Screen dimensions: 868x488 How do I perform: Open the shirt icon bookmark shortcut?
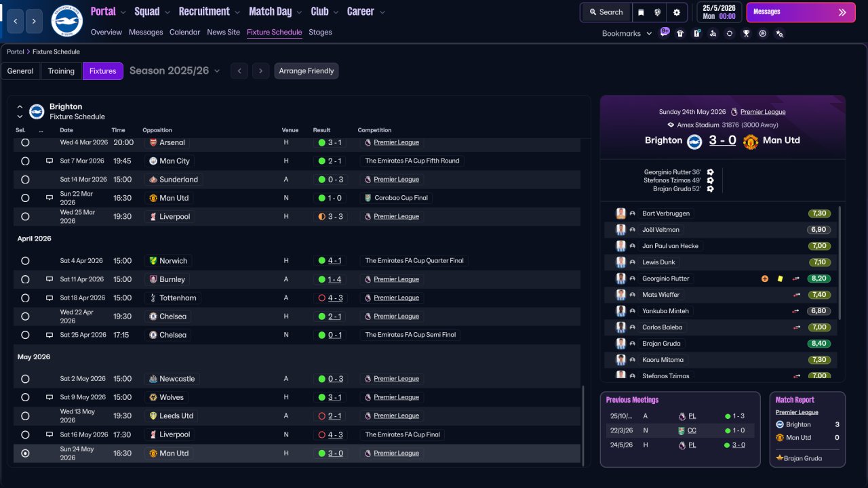pyautogui.click(x=680, y=33)
